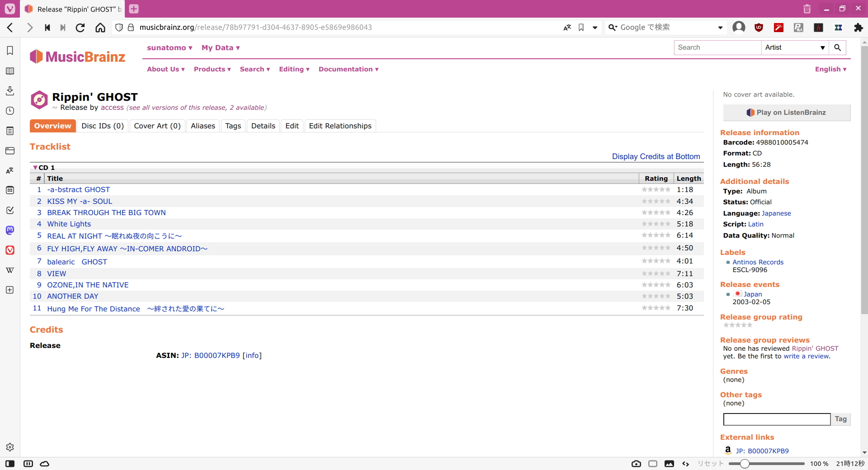Open Wikipedia web panel
Image resolution: width=868 pixels, height=470 pixels.
coord(10,270)
